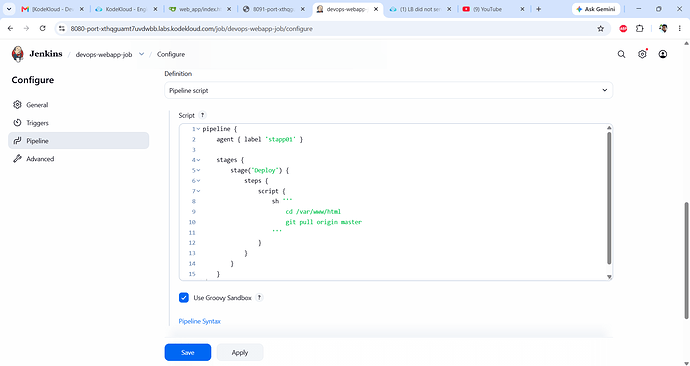Select General in Configure sidebar
The height and width of the screenshot is (366, 690).
coord(78,105)
